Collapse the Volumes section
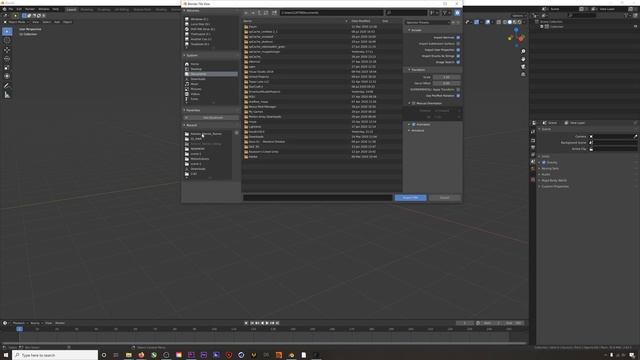This screenshot has height=360, width=640. [192, 11]
